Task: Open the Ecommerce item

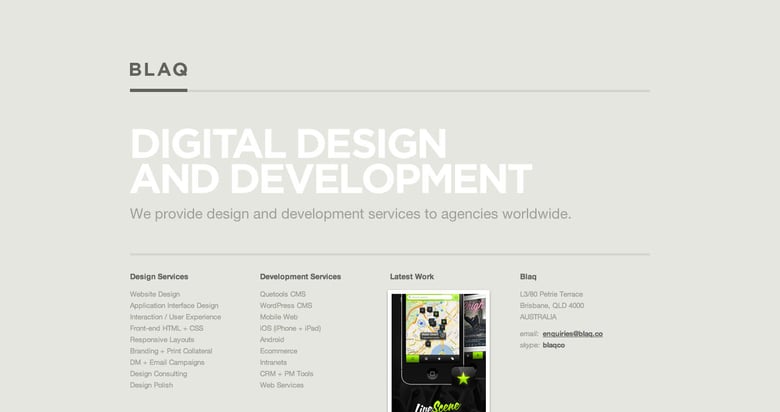Action: (x=278, y=351)
